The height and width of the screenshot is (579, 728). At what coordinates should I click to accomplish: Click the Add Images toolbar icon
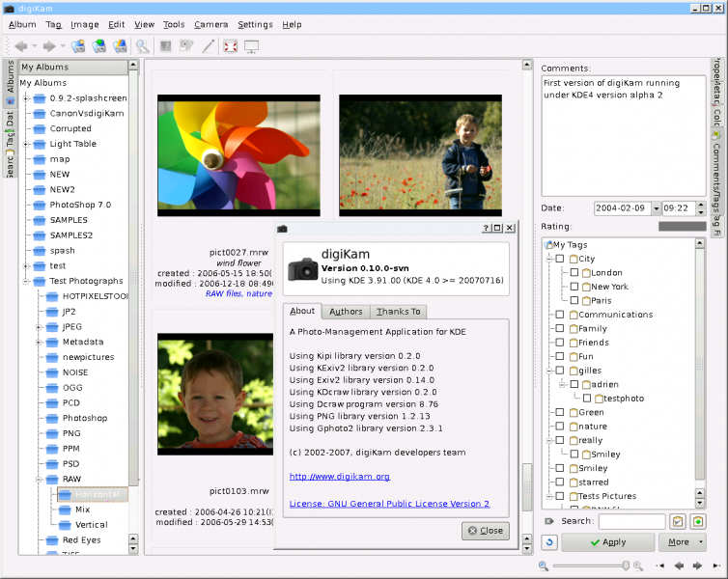pyautogui.click(x=98, y=46)
